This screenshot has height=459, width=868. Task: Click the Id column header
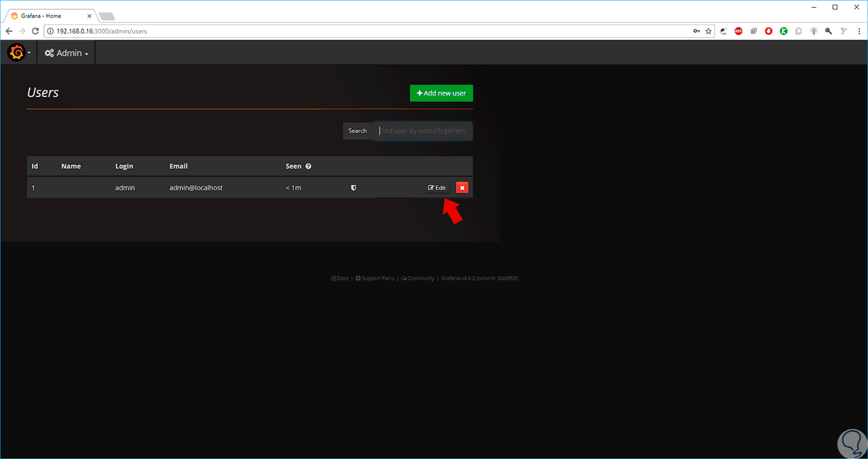(x=35, y=166)
